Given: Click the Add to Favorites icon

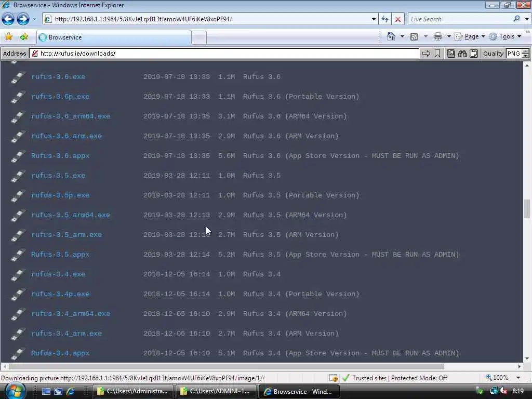Looking at the screenshot, I should pos(24,37).
